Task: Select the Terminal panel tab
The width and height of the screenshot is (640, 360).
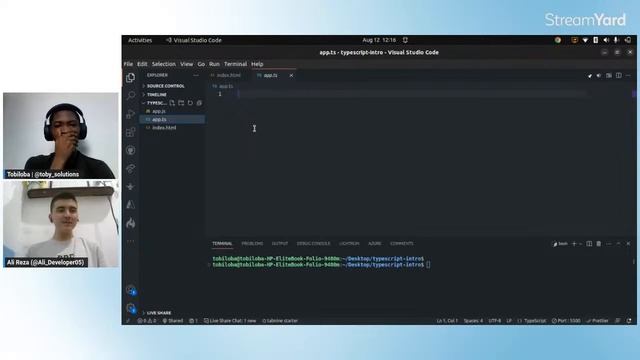Action: 222,244
